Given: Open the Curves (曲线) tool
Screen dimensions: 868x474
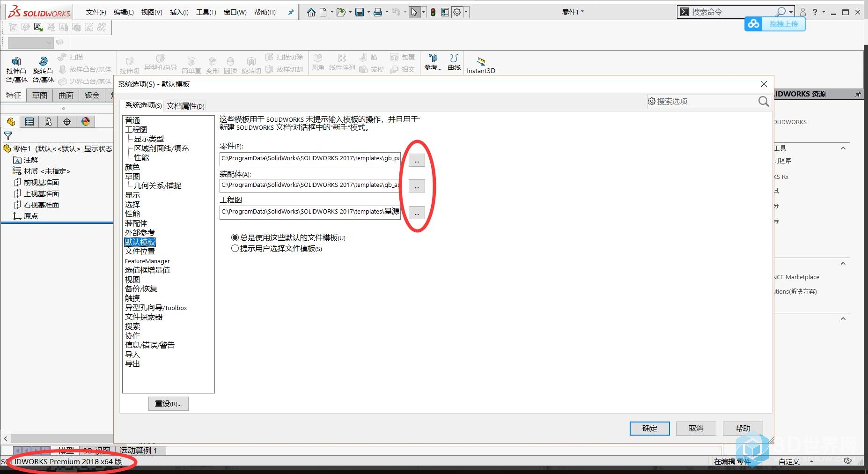Looking at the screenshot, I should click(x=454, y=62).
